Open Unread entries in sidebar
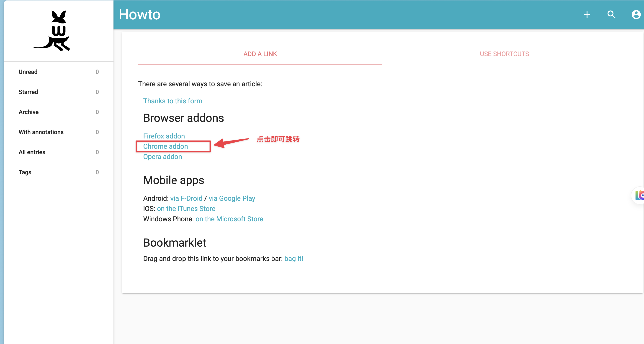 click(59, 72)
